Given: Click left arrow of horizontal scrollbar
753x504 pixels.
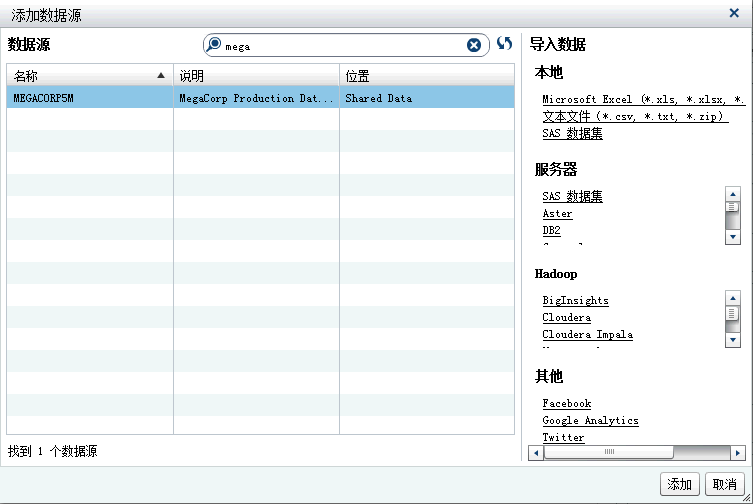Looking at the screenshot, I should click(536, 453).
